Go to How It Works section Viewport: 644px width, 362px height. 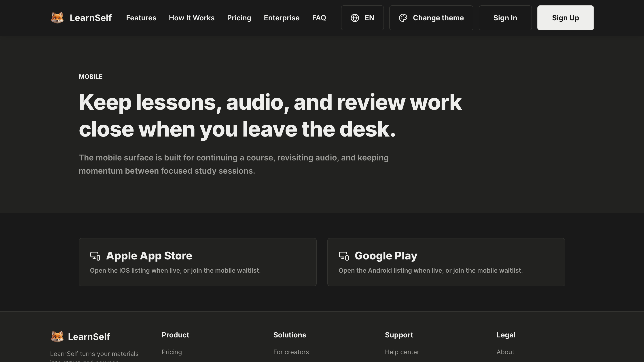coord(191,18)
